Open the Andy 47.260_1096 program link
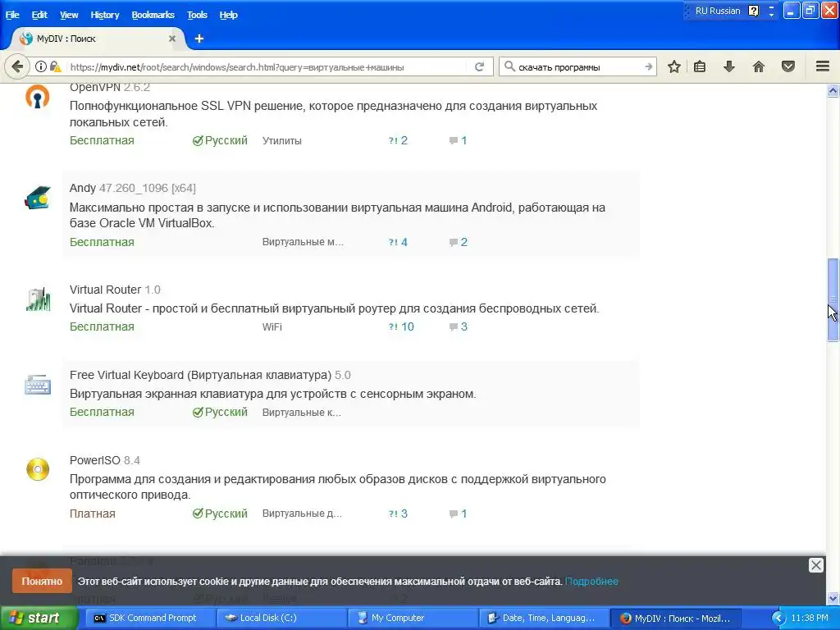Viewport: 840px width, 630px height. 132,188
